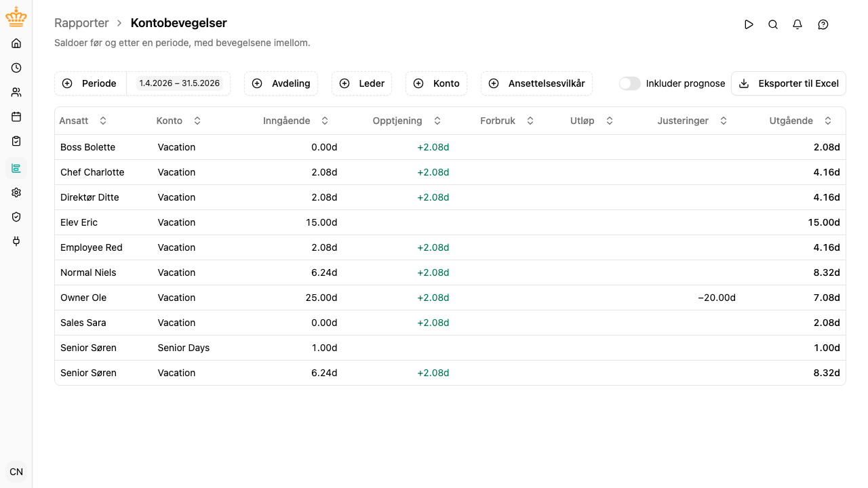Sort by Ansatt column
This screenshot has width=868, height=488.
coord(83,121)
